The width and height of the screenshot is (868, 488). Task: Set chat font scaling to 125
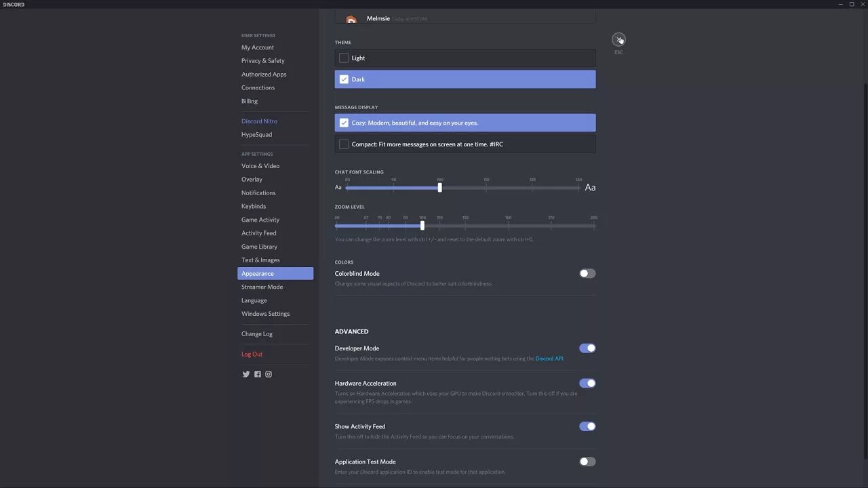(x=532, y=188)
